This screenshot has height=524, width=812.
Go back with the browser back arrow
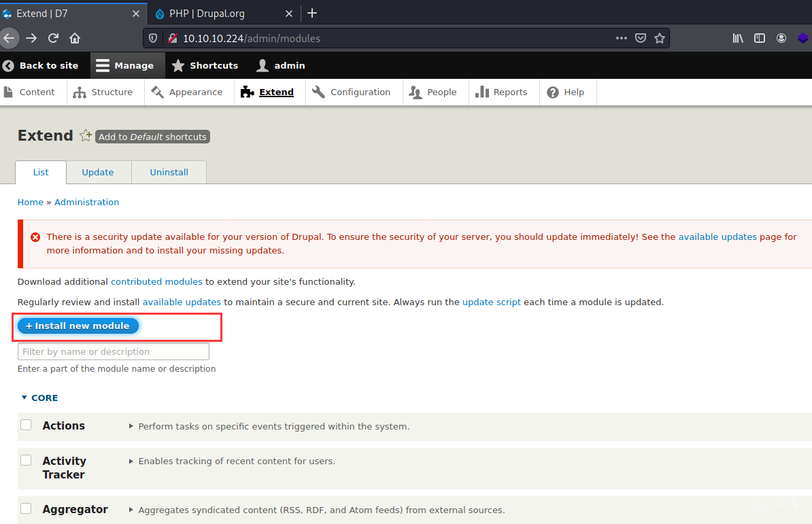point(9,38)
